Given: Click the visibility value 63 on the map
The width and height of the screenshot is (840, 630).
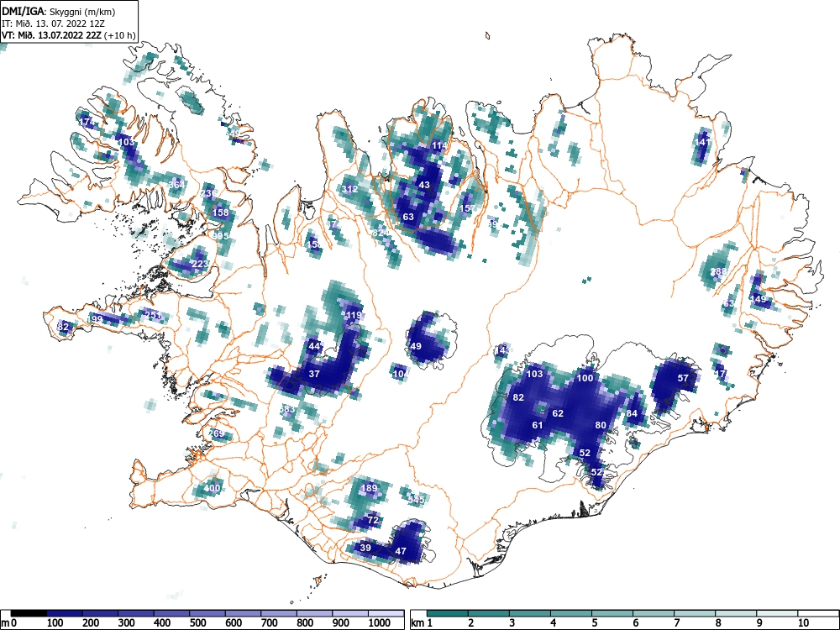Looking at the screenshot, I should (x=408, y=217).
